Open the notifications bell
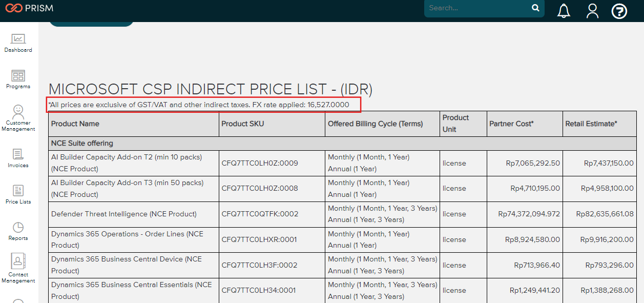The image size is (644, 303). [x=564, y=11]
